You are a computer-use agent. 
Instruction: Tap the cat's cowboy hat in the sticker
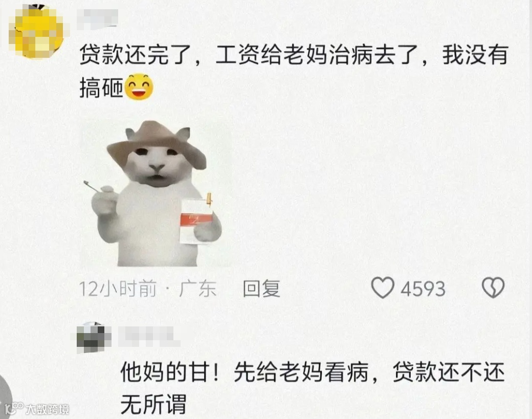pos(157,144)
